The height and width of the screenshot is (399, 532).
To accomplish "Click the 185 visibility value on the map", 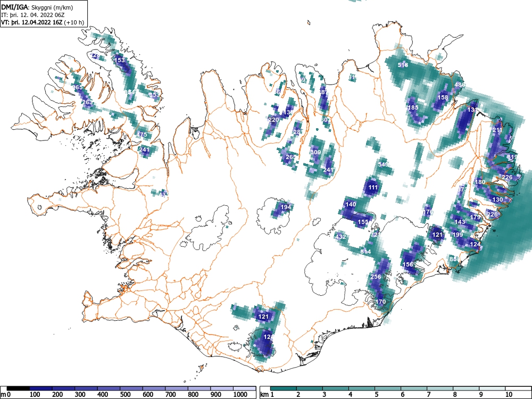I will click(413, 107).
